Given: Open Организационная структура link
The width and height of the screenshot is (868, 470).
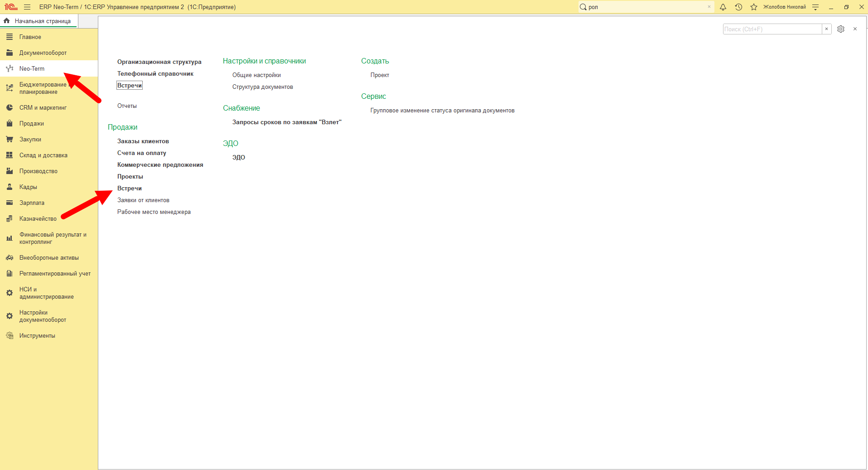Looking at the screenshot, I should pos(159,62).
